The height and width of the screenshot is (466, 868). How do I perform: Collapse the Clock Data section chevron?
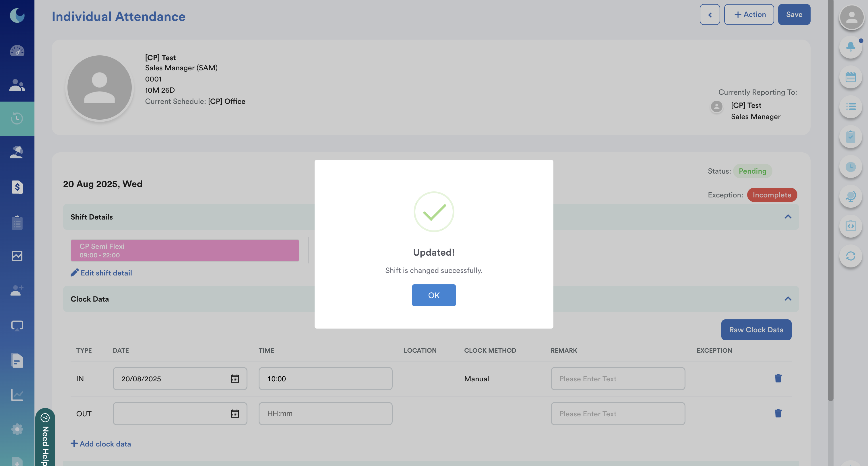point(787,299)
